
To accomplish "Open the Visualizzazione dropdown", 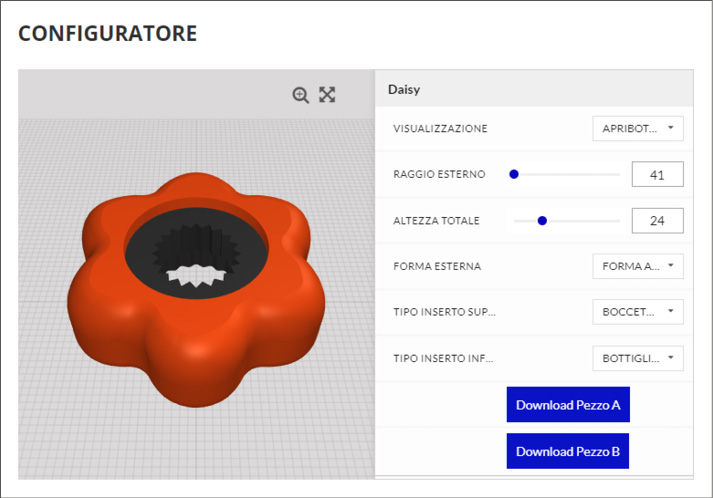I will point(638,128).
